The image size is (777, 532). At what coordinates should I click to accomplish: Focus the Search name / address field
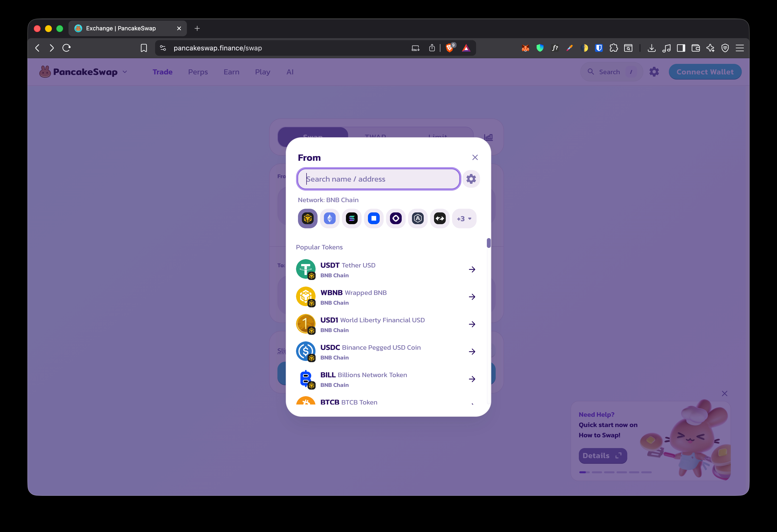(378, 179)
